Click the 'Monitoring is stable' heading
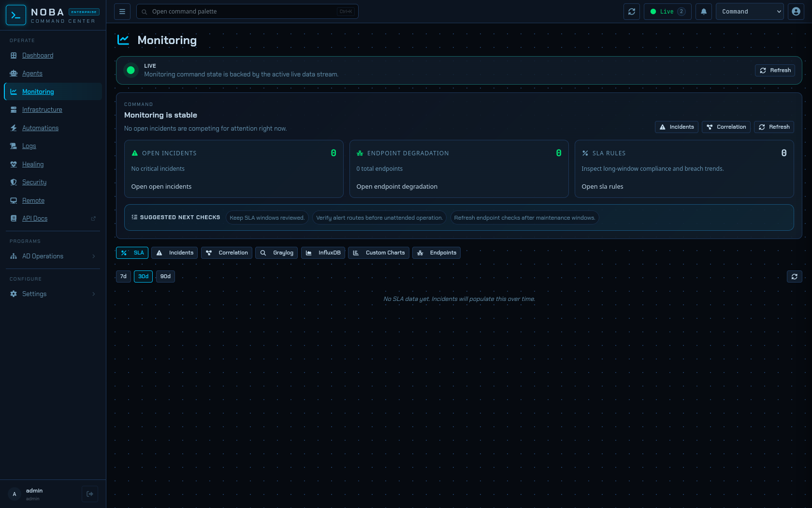 click(x=160, y=115)
